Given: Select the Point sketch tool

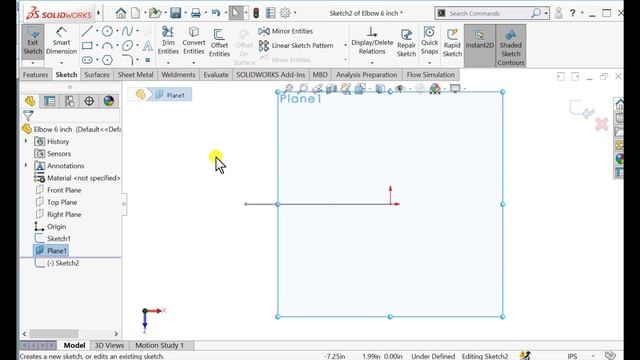Looking at the screenshot, I should pos(148,60).
